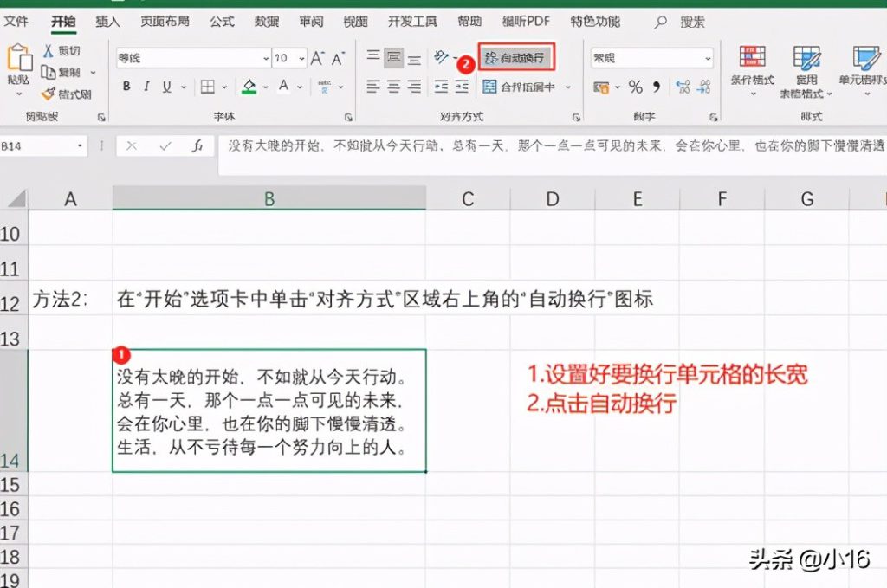Click the ribbon search box

tap(679, 22)
